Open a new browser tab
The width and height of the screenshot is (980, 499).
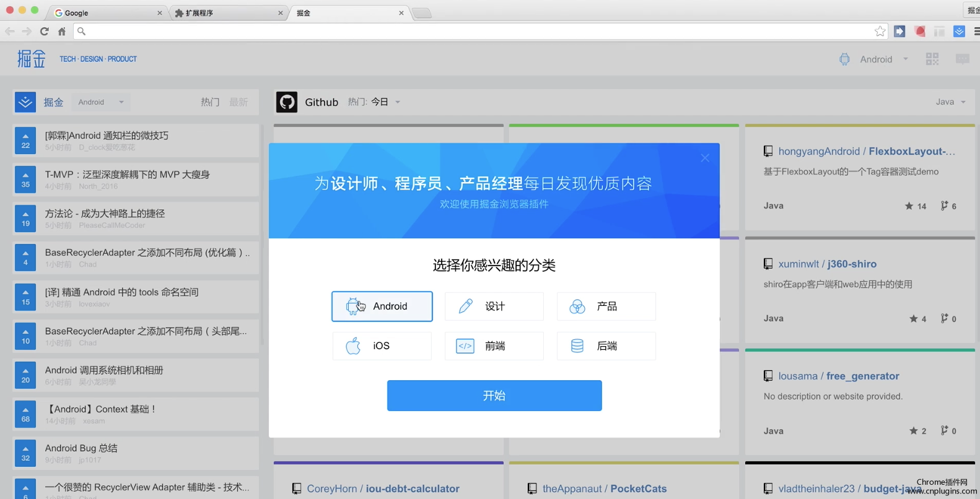tap(422, 13)
